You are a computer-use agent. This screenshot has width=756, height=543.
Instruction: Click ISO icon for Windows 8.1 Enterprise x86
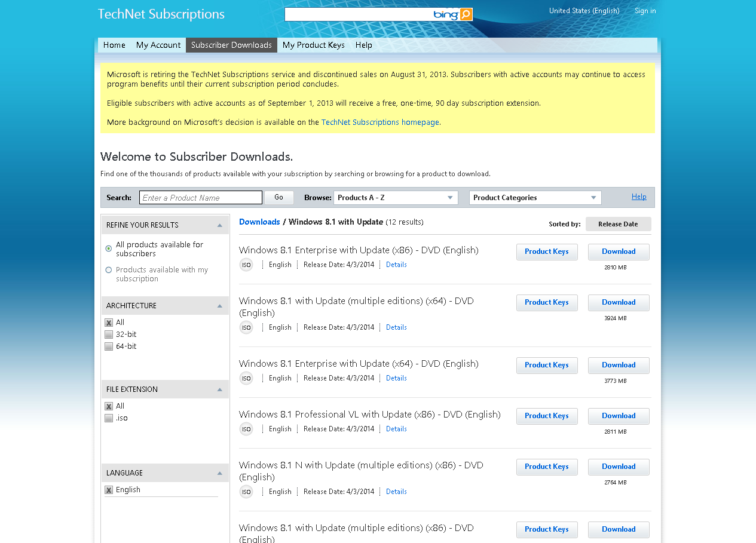[x=246, y=265]
